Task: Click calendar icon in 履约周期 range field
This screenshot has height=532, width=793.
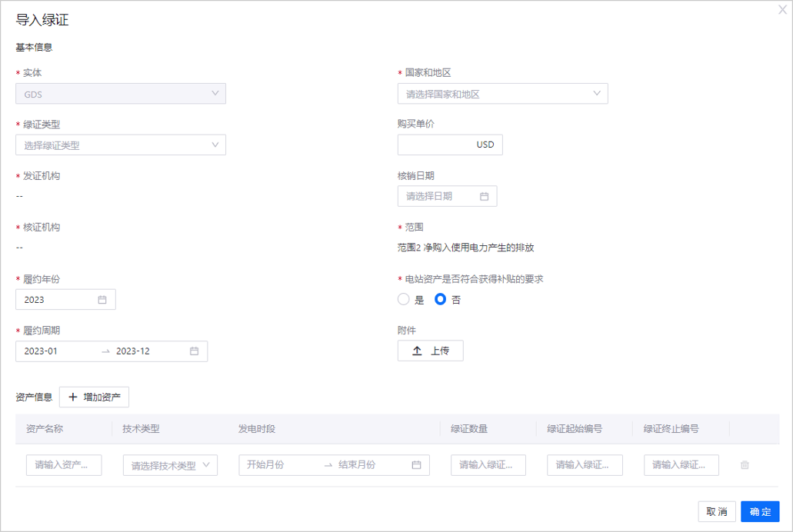Action: tap(194, 351)
